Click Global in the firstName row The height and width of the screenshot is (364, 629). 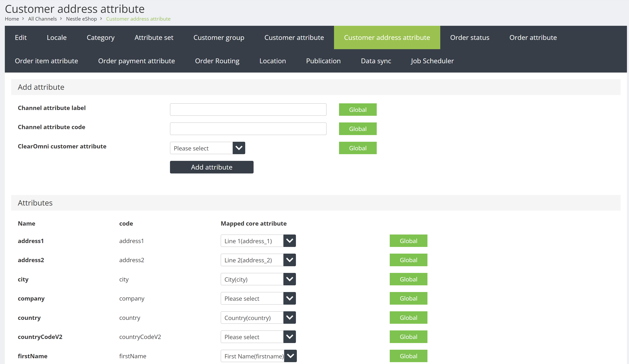pos(408,356)
